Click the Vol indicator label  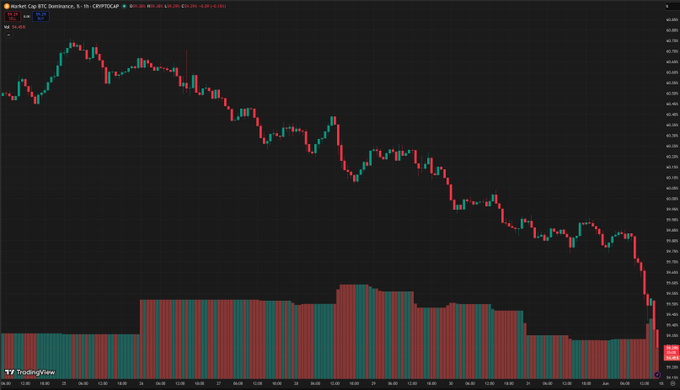point(7,27)
